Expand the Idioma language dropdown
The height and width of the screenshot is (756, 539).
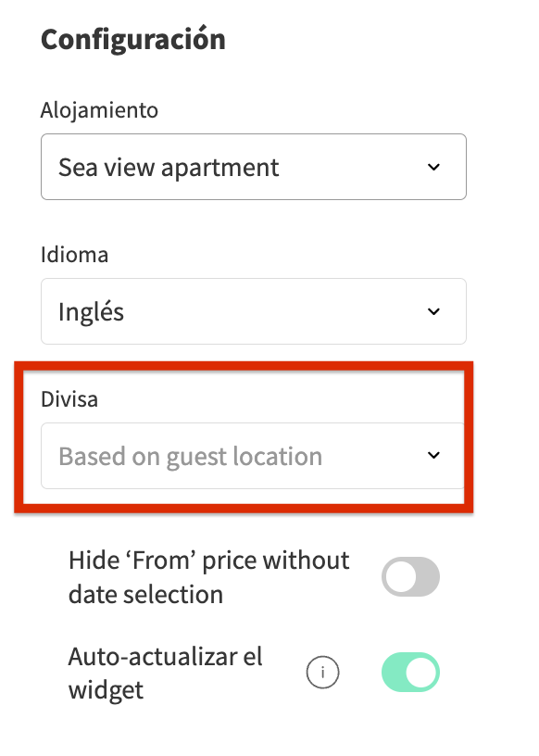[x=254, y=311]
